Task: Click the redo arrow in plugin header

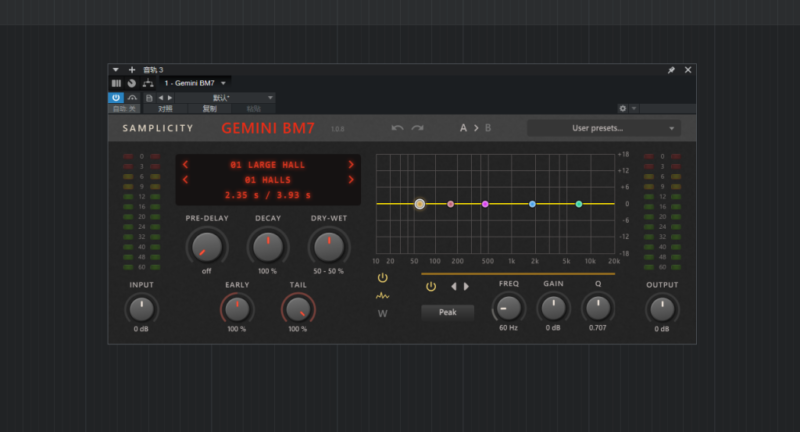Action: point(417,128)
